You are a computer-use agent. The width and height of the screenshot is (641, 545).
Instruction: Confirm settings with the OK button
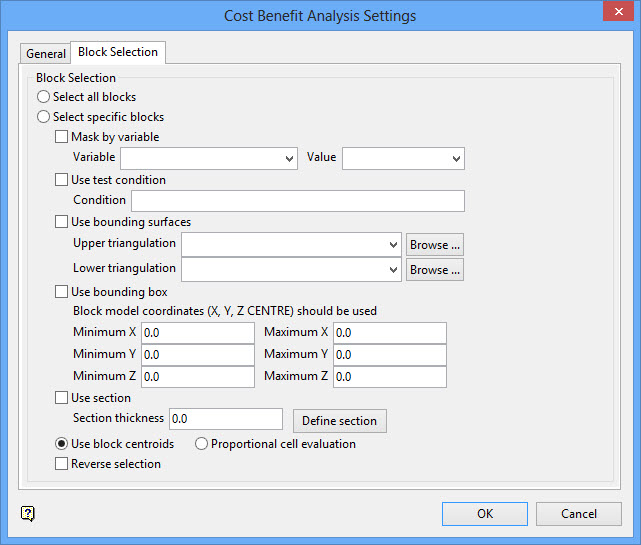tap(484, 514)
